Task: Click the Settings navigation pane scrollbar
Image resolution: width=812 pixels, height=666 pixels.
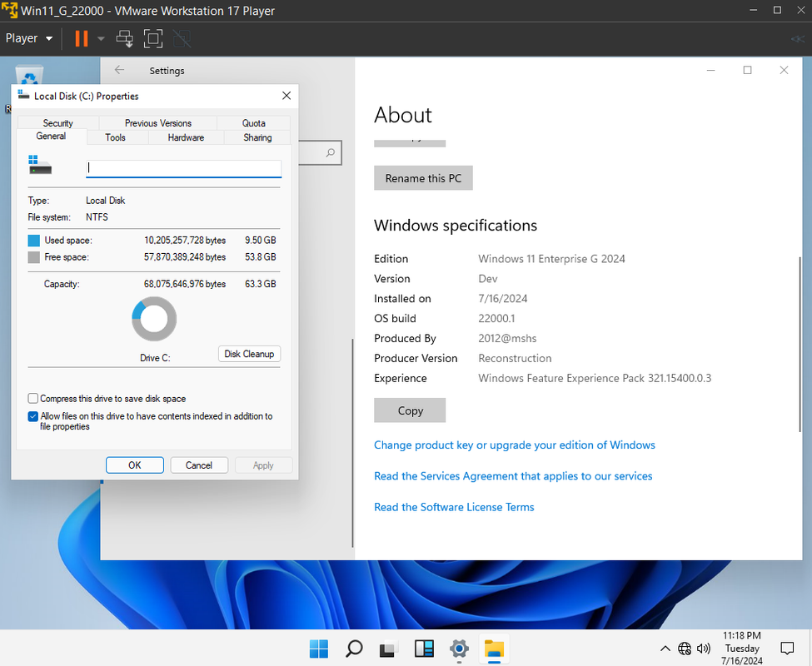Action: (352, 442)
